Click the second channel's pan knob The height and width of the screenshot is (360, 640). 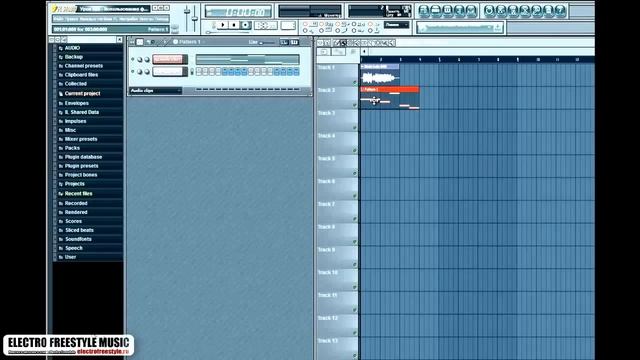tap(140, 72)
